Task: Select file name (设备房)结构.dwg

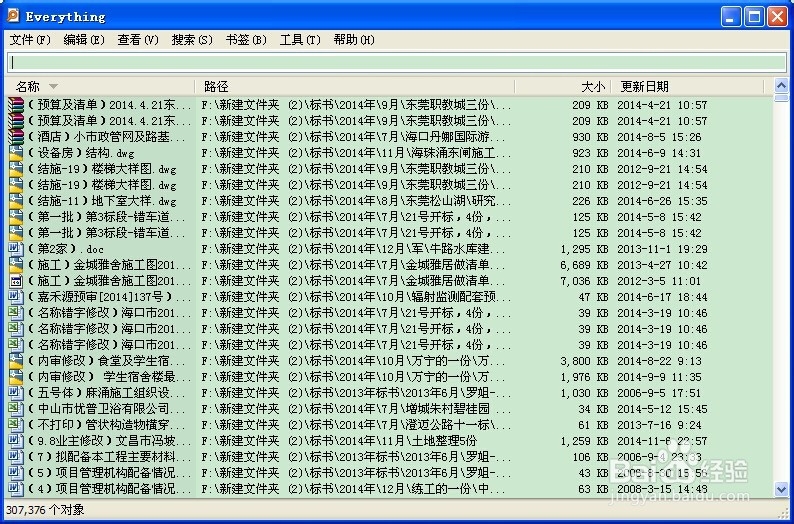Action: pos(80,153)
